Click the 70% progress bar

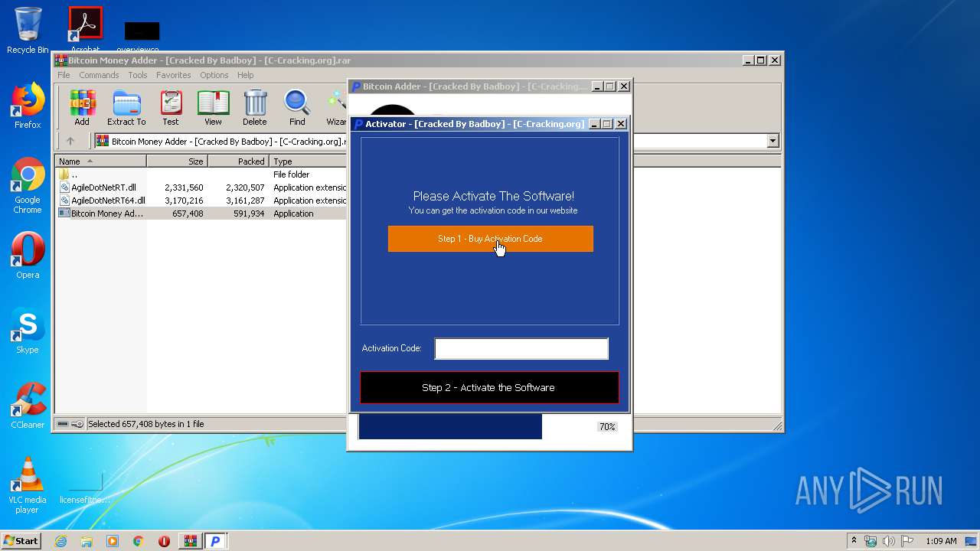click(x=450, y=426)
